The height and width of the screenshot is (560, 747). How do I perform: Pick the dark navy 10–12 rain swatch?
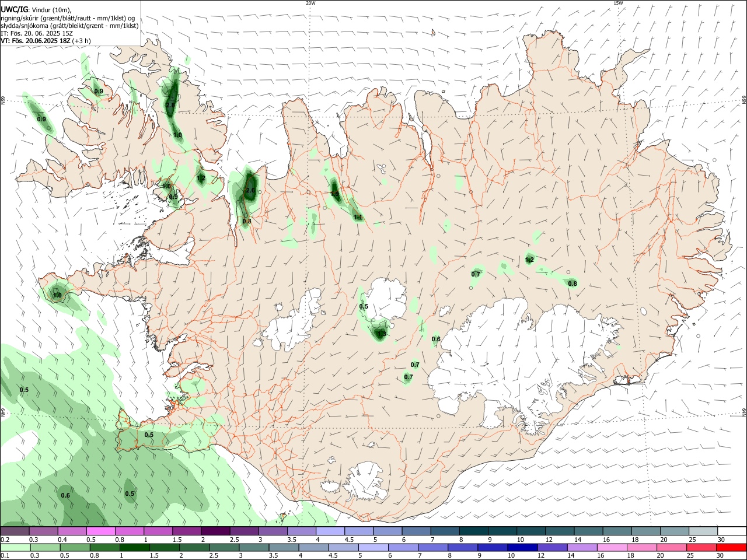523,547
